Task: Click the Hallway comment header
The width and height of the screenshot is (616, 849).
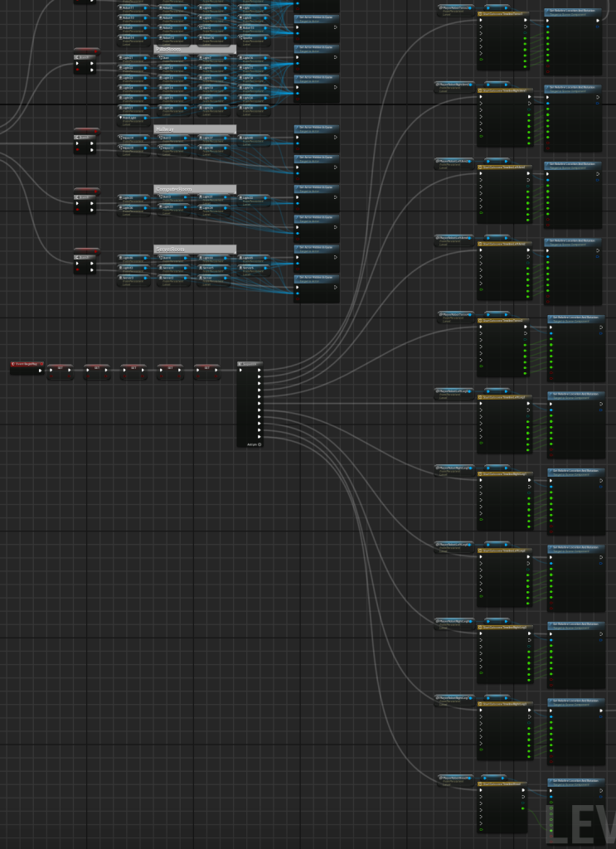Action: 195,129
